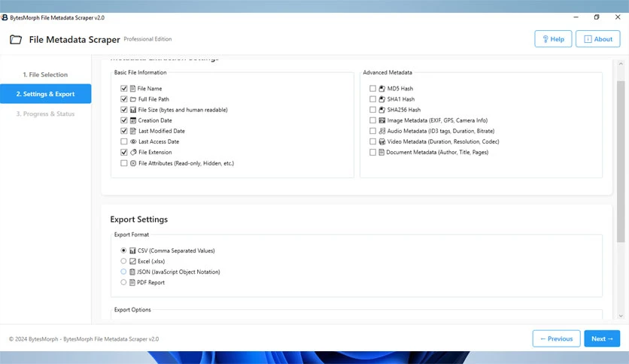
Task: Check the SHA1 Hash checkbox
Action: pyautogui.click(x=372, y=99)
